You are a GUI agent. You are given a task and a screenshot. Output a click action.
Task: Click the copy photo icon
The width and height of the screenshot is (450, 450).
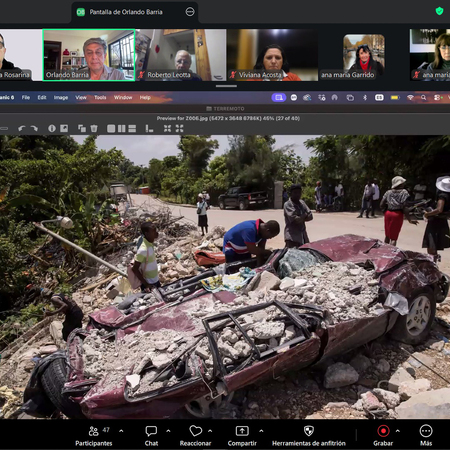tap(82, 128)
